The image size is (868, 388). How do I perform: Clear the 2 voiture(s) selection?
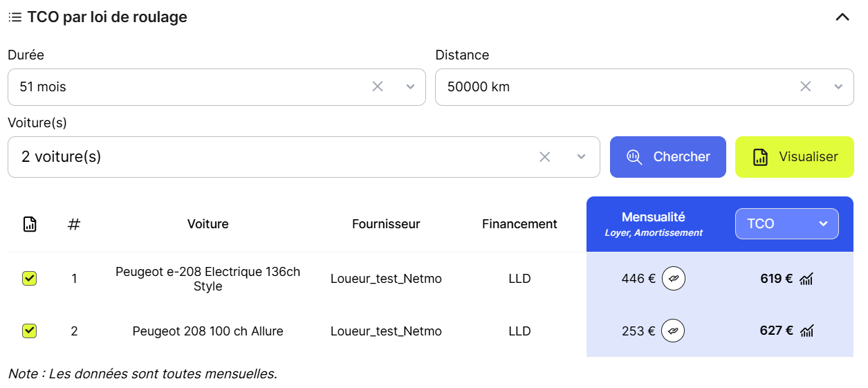tap(545, 157)
